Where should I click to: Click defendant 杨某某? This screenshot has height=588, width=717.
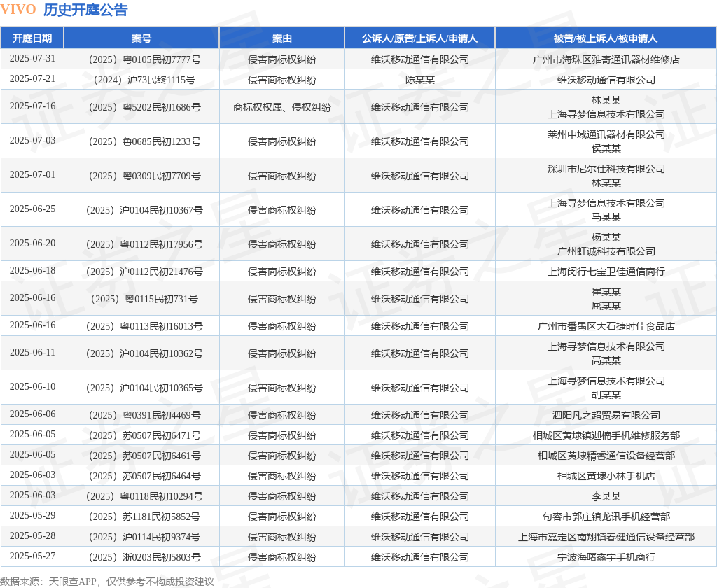pyautogui.click(x=606, y=237)
